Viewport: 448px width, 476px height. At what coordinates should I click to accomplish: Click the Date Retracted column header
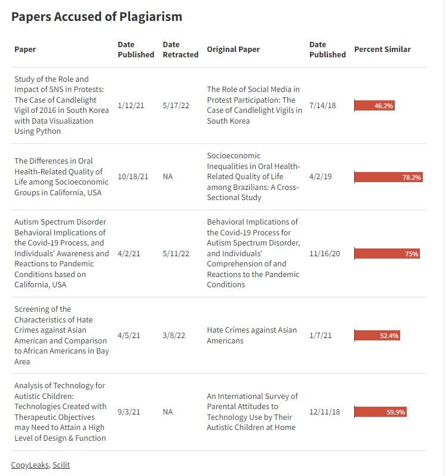click(180, 50)
